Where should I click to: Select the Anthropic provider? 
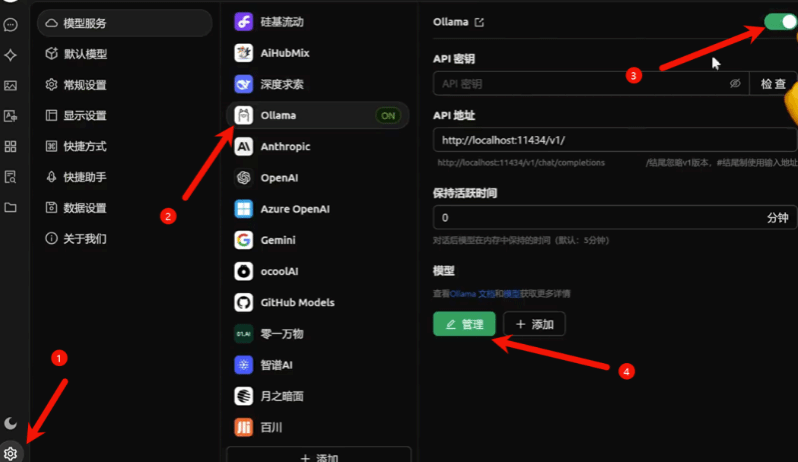coord(318,147)
